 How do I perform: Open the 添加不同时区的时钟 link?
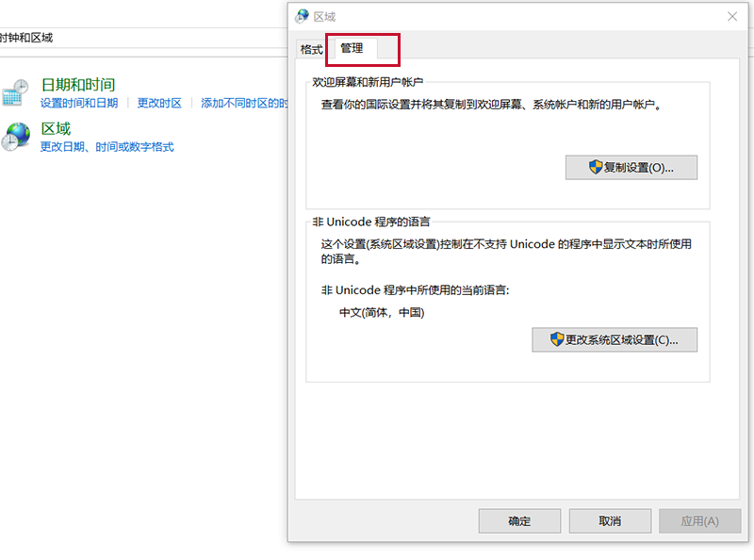pyautogui.click(x=244, y=103)
